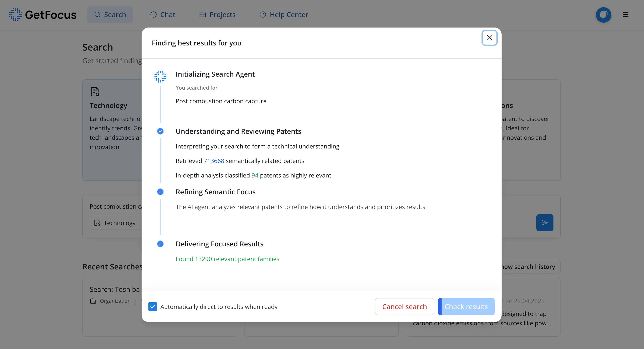
Task: Click the Delivering Focused Results heading
Action: pos(220,244)
